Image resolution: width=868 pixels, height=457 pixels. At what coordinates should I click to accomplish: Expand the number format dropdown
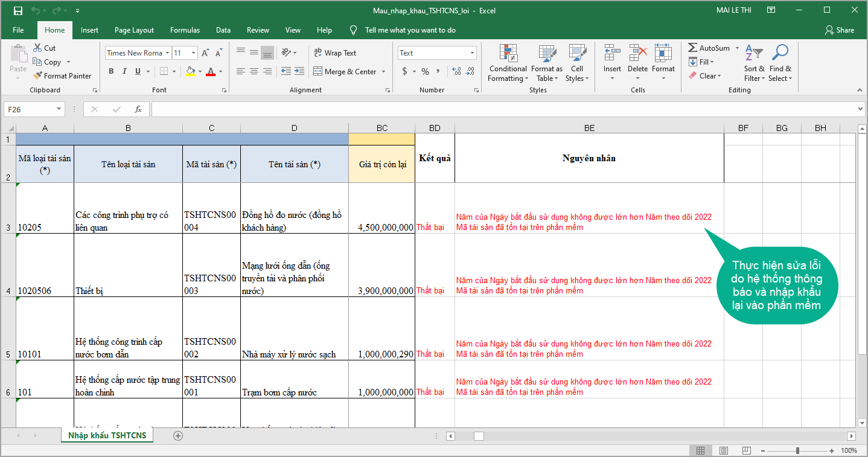coord(471,53)
